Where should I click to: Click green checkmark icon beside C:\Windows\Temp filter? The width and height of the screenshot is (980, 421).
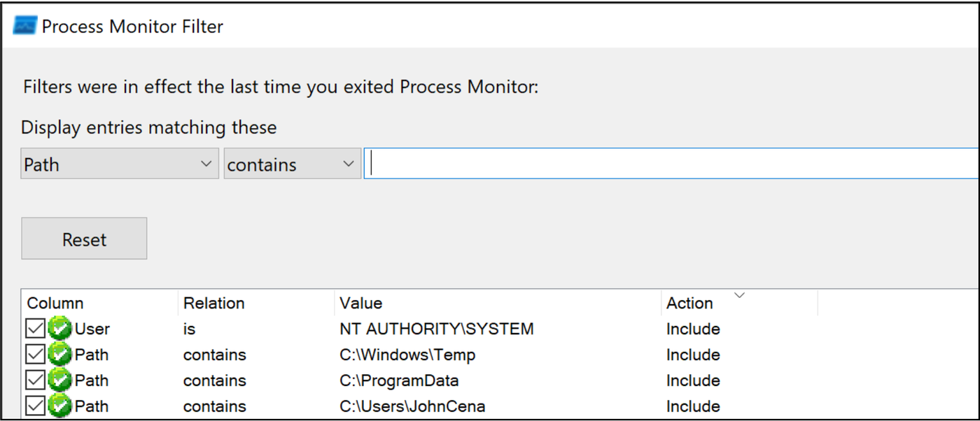tap(60, 355)
